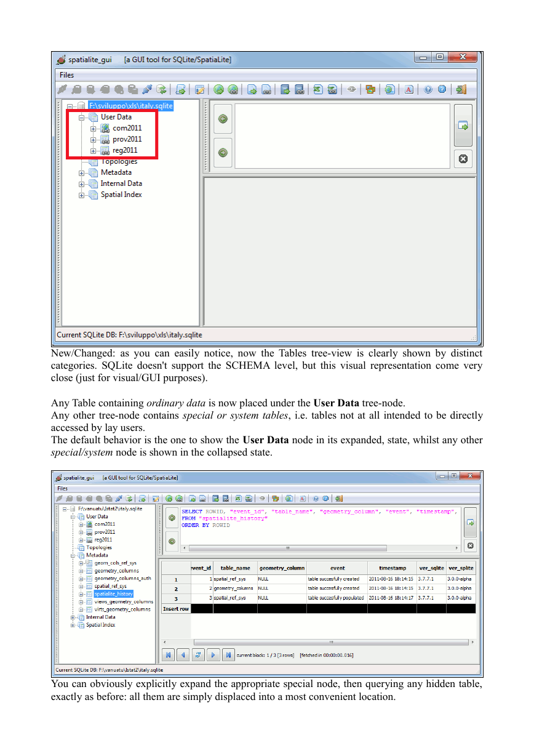Select the 'Insert row' row header
534x756 pixels.
point(176,609)
